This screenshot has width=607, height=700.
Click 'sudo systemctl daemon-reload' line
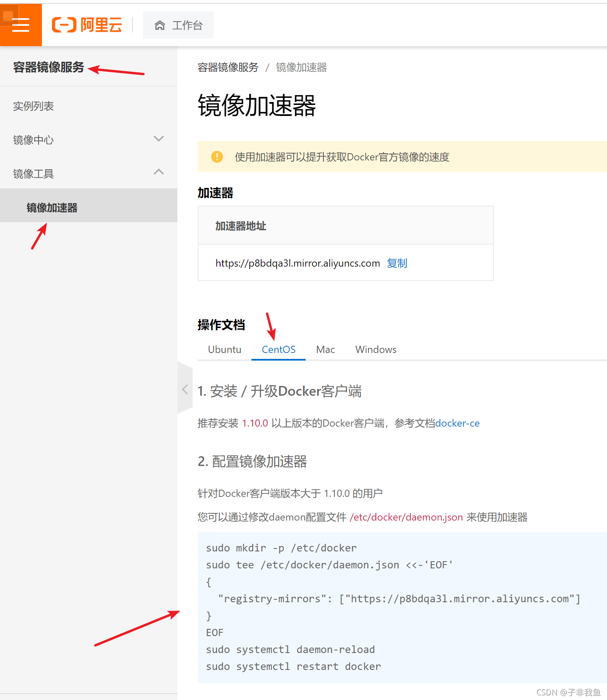(x=290, y=650)
